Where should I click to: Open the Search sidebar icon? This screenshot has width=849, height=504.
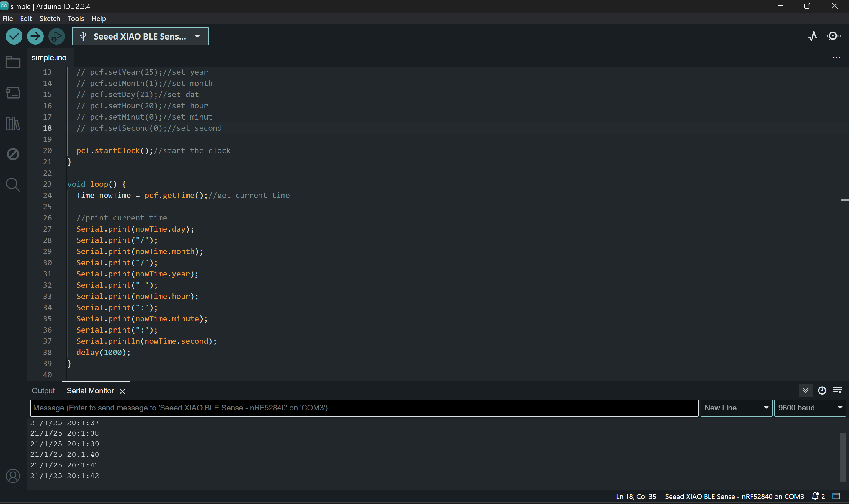[x=13, y=185]
